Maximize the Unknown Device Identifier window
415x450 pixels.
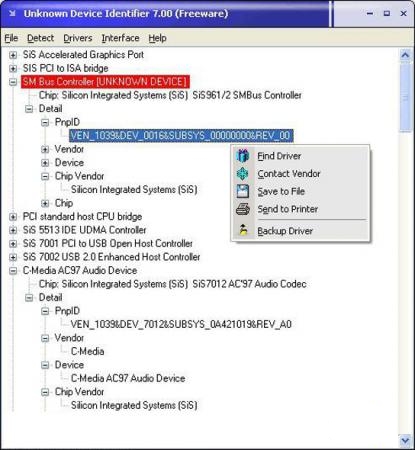click(387, 14)
